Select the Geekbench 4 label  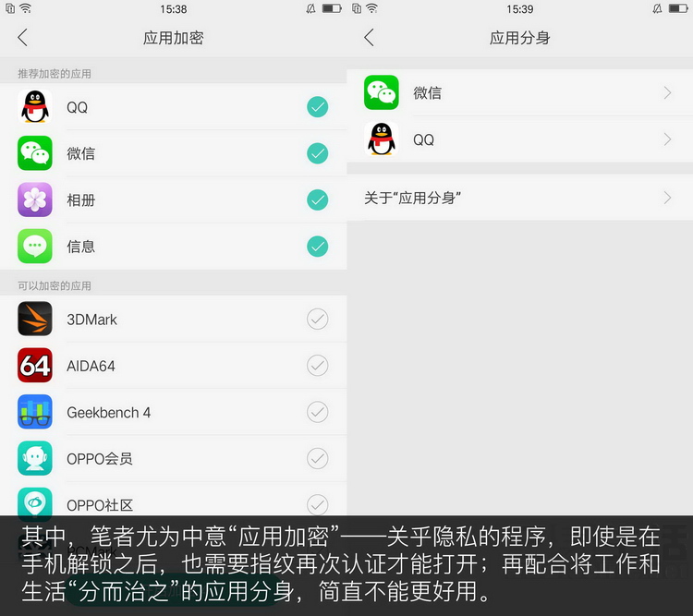tap(109, 412)
